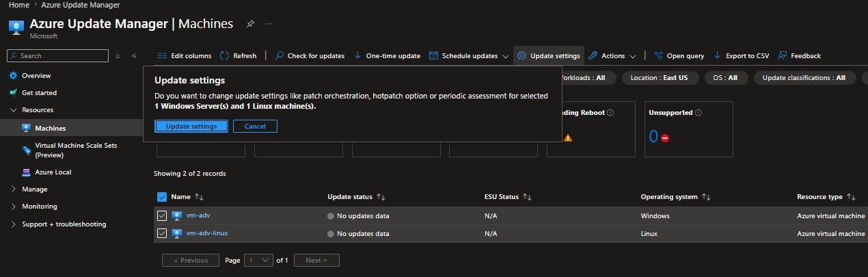Open the Update classifications : All filter
868x277 pixels.
804,78
